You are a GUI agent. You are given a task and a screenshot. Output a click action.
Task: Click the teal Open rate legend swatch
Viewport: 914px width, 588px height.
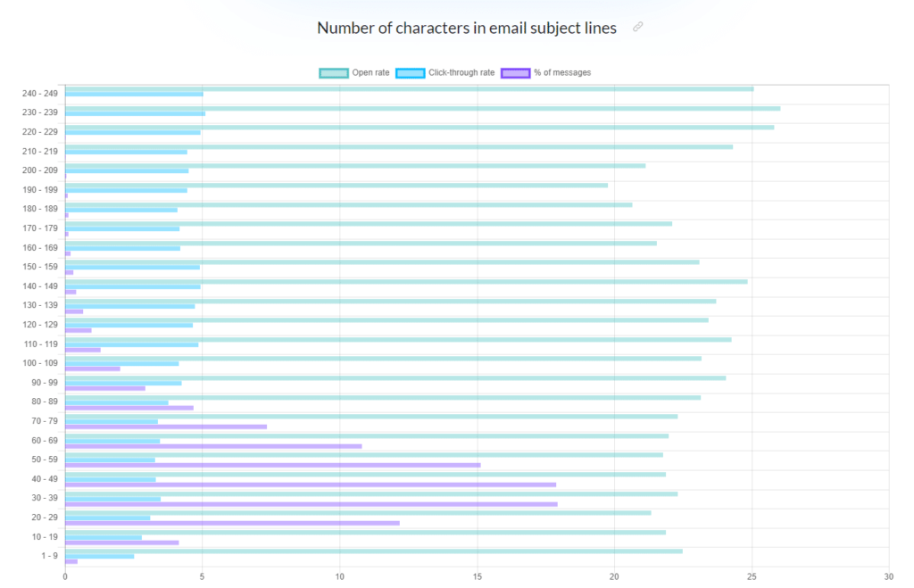click(x=334, y=72)
